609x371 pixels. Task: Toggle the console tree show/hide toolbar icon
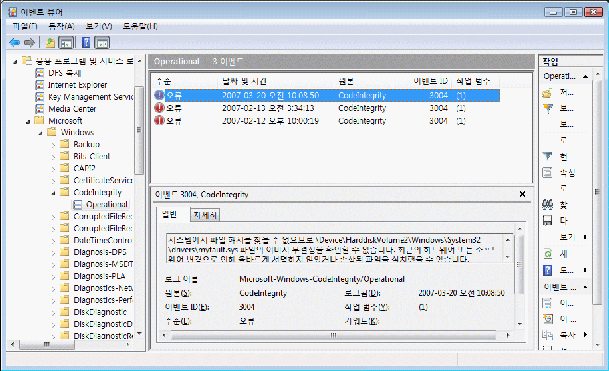click(66, 42)
